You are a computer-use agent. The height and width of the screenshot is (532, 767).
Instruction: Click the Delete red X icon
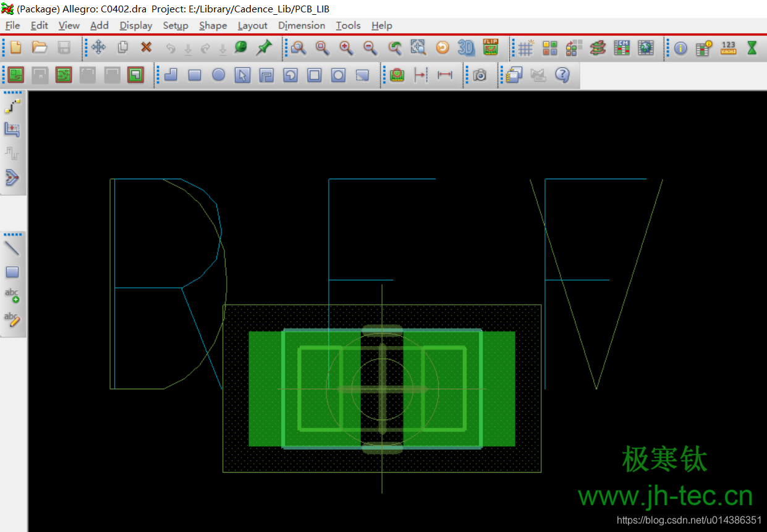click(x=146, y=48)
